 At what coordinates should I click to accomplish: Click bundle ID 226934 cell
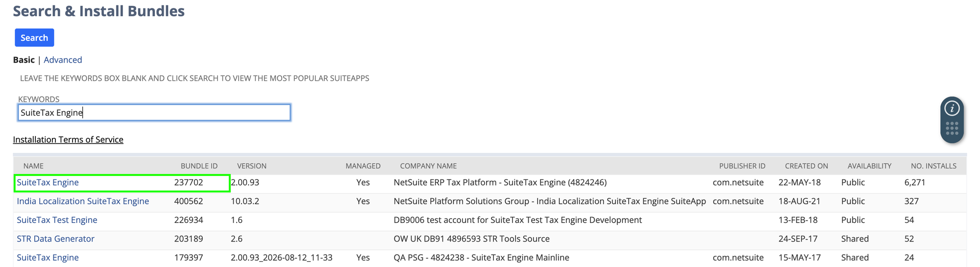189,220
